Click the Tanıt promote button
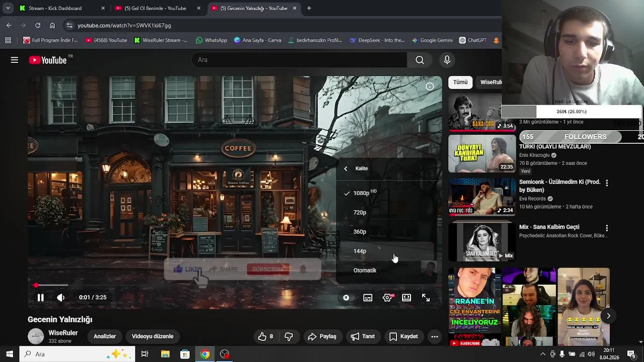The height and width of the screenshot is (362, 644). click(x=363, y=336)
